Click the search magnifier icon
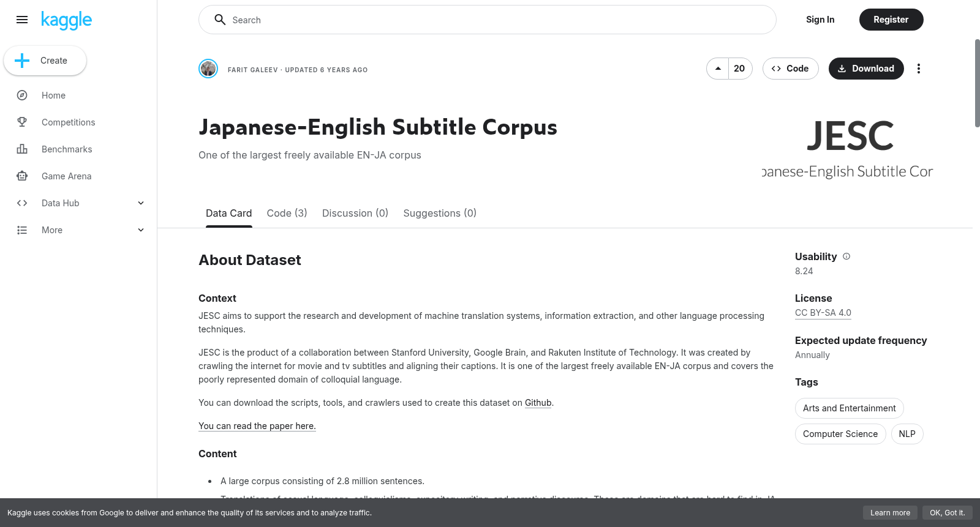The width and height of the screenshot is (980, 527). click(x=220, y=20)
